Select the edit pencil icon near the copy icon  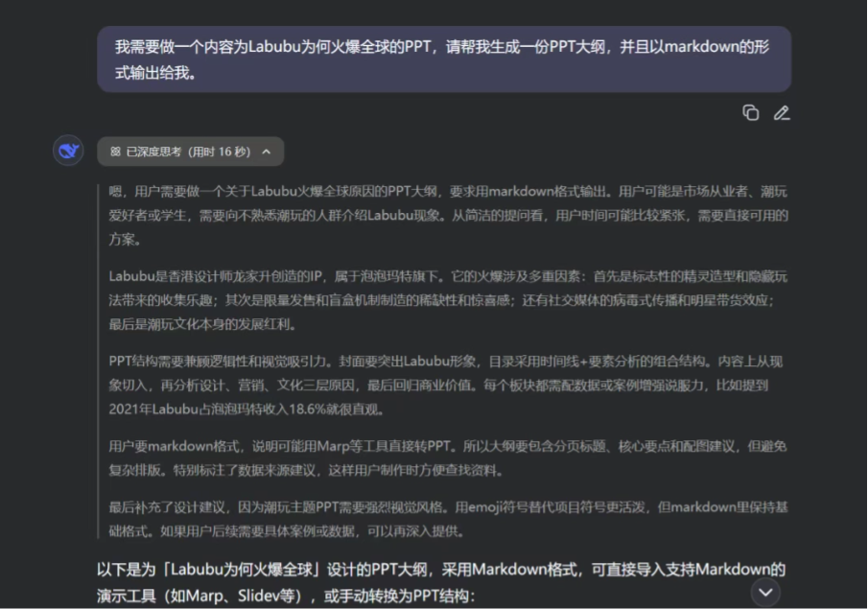click(782, 112)
